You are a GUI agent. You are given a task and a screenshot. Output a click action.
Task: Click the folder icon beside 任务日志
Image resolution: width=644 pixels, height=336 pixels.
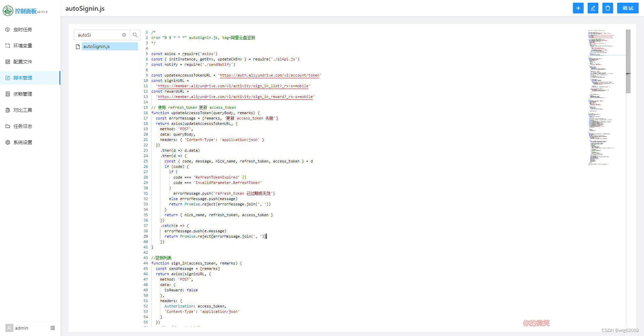(x=8, y=126)
